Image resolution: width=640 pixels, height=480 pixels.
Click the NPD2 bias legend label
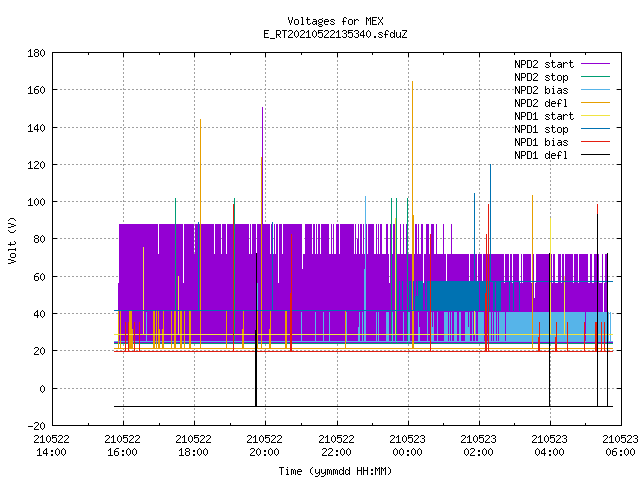click(x=541, y=90)
